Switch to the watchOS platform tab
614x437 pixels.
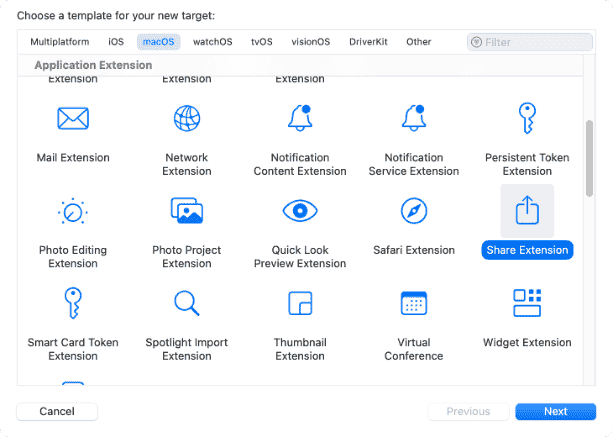point(212,42)
